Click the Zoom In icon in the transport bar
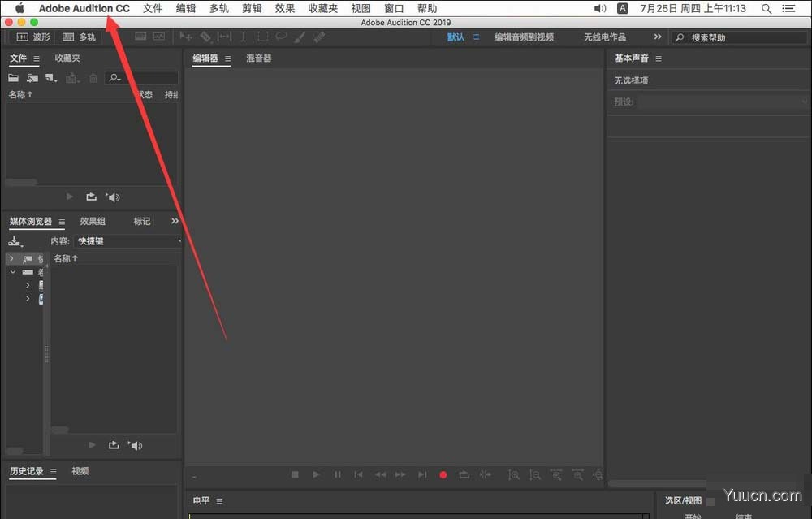This screenshot has width=812, height=519. 514,475
